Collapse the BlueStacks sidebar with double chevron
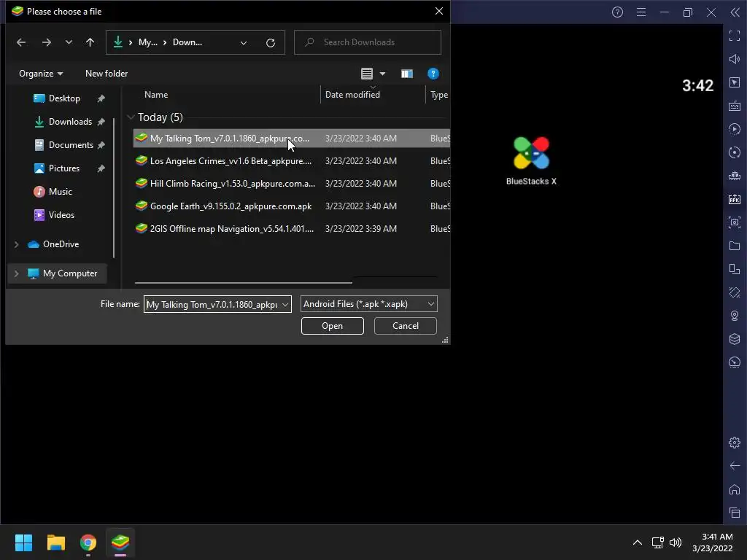 (735, 12)
